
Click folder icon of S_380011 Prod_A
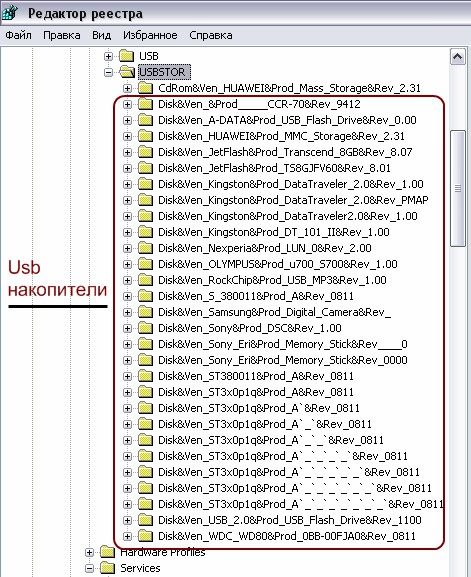click(x=146, y=296)
